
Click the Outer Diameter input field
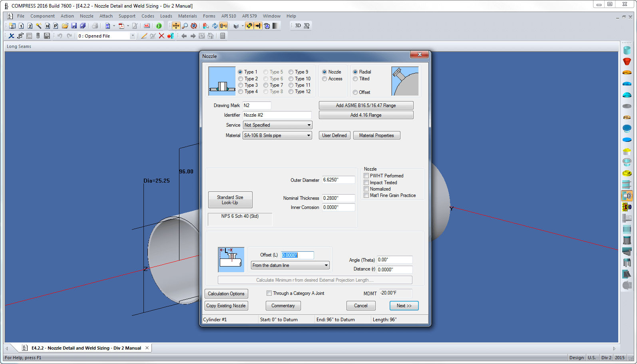[x=338, y=180]
